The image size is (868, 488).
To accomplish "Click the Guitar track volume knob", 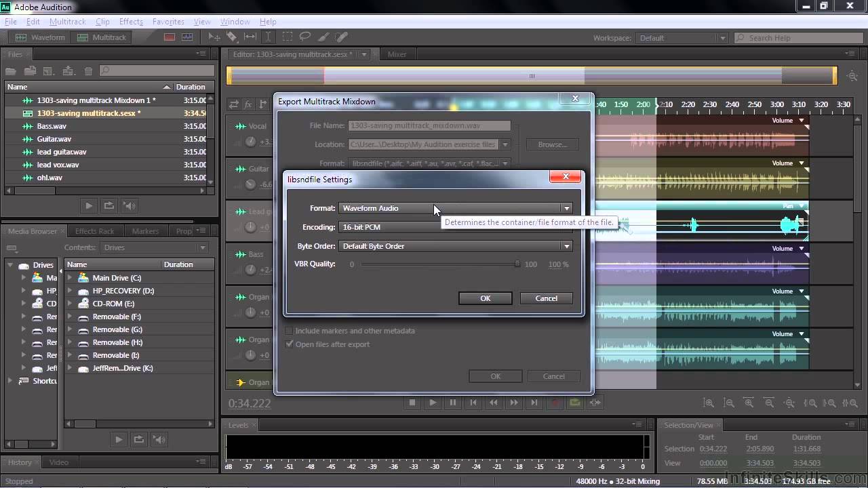I will pos(251,184).
